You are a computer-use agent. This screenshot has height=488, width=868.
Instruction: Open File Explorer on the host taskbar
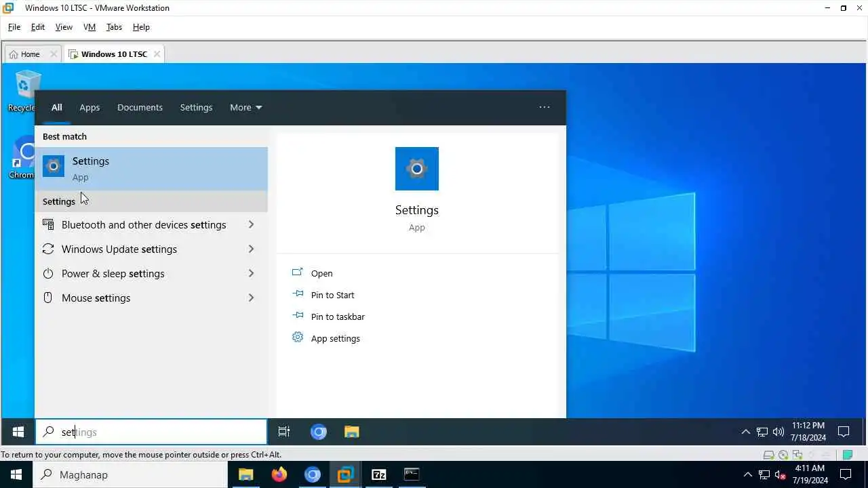click(x=245, y=474)
